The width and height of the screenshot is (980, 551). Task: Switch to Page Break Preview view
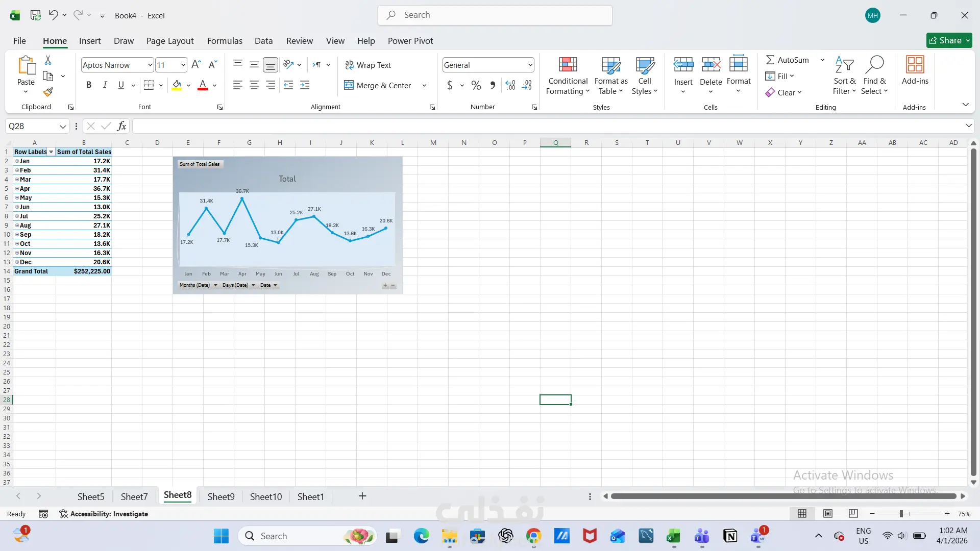pos(853,514)
